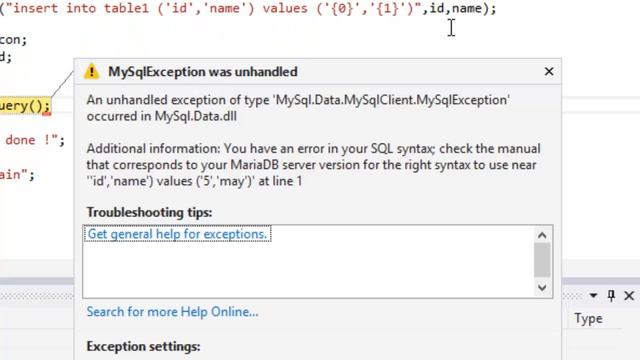
Task: Click the highlighted uery(); statement in code editor
Action: [25, 106]
